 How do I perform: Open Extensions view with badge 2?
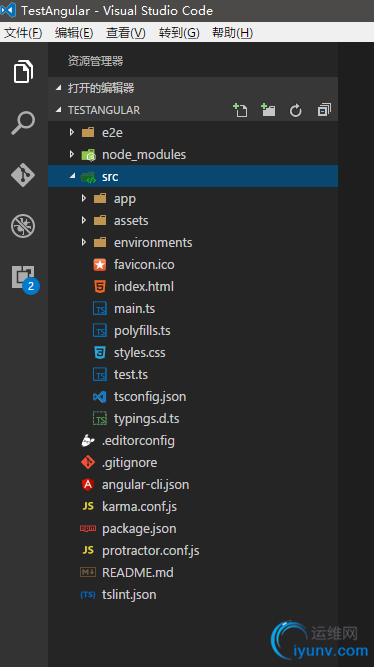[24, 279]
